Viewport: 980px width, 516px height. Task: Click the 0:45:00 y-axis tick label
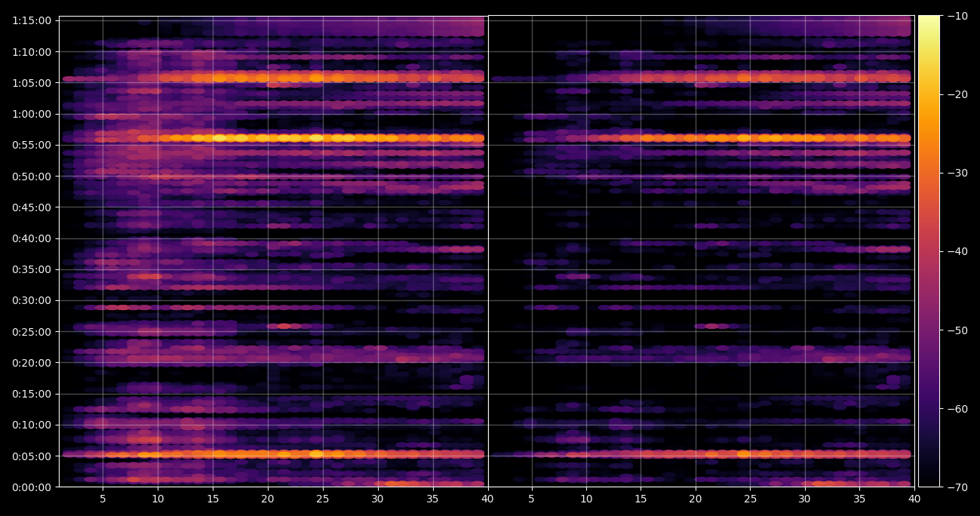coord(32,207)
